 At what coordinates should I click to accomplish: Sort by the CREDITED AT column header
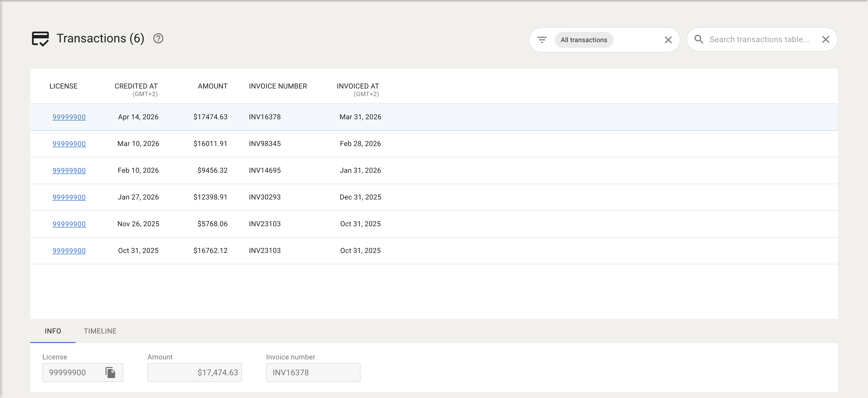(136, 86)
